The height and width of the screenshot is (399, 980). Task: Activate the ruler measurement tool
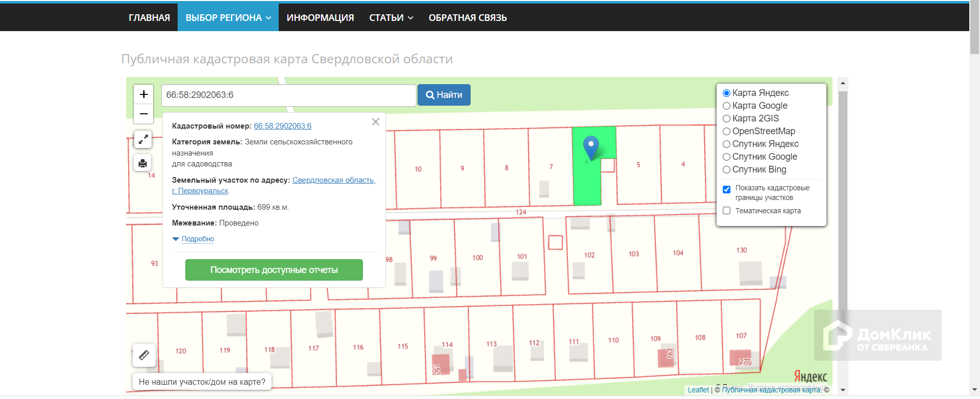pyautogui.click(x=144, y=355)
